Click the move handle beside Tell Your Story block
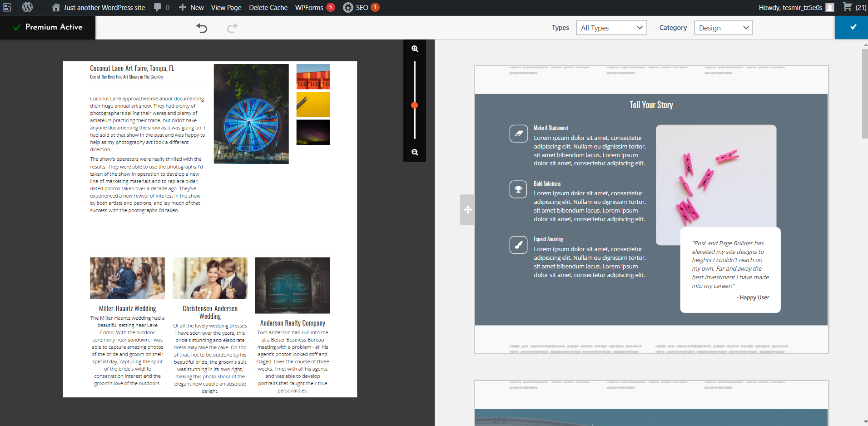 tap(467, 210)
